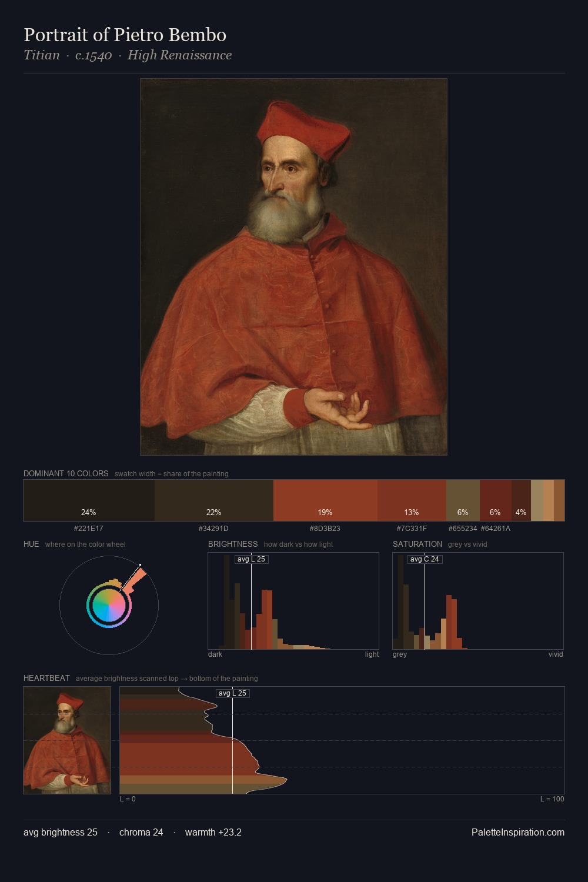Click the heartbeat brightness curve chart
Screen dimensions: 588x882
342,740
